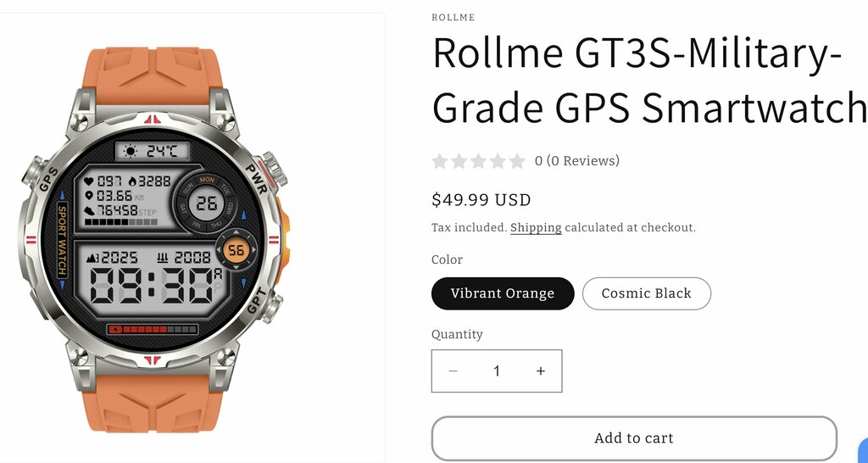This screenshot has height=463, width=868.
Task: Click the $49.99 USD price
Action: pyautogui.click(x=481, y=200)
